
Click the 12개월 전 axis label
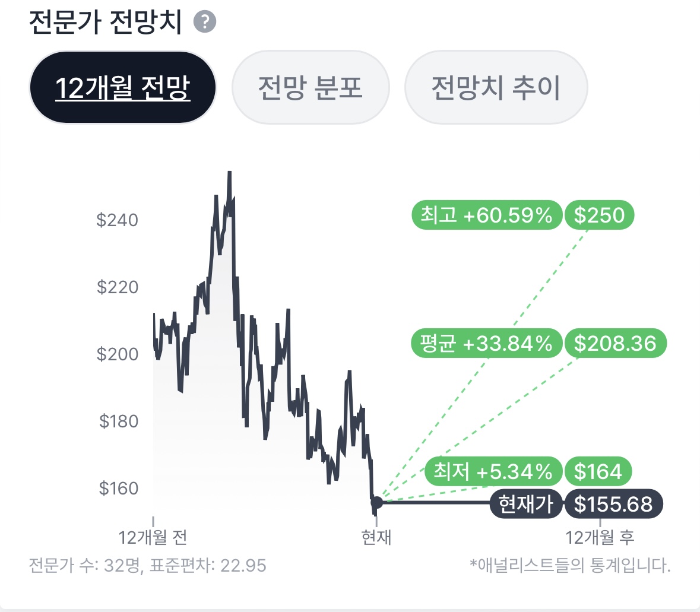point(153,537)
